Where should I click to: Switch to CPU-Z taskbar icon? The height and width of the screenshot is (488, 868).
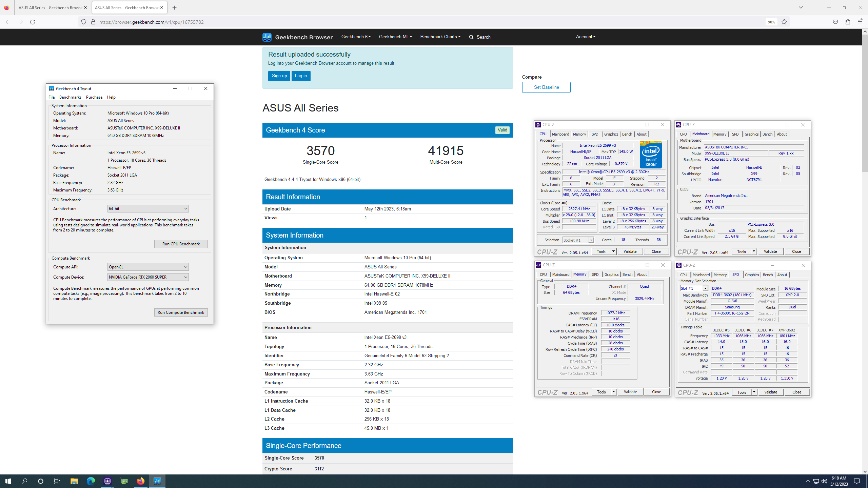click(x=107, y=481)
